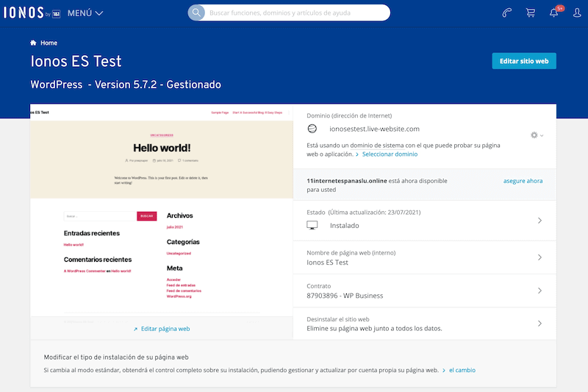588x392 pixels.
Task: Click asegure ahora link
Action: coord(523,181)
